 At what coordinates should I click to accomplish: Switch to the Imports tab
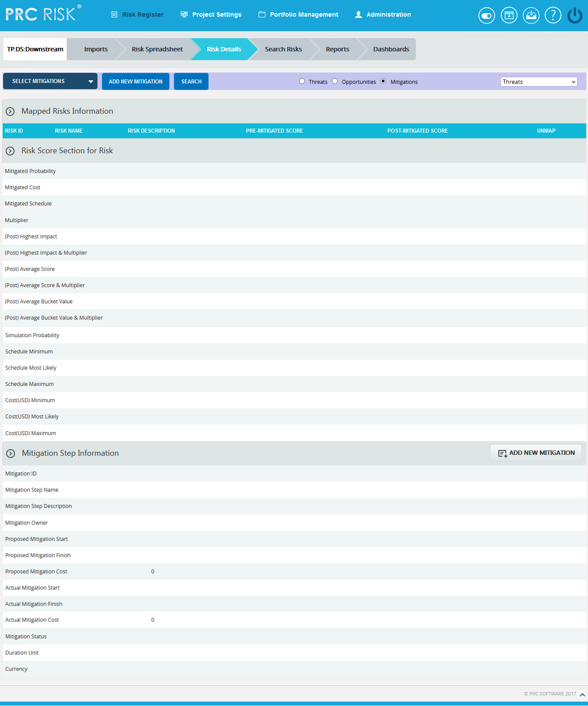pos(96,49)
